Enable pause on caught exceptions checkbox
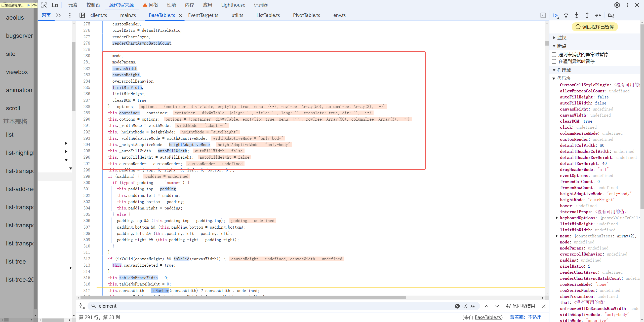Screen dimensions: 644x322 point(554,61)
